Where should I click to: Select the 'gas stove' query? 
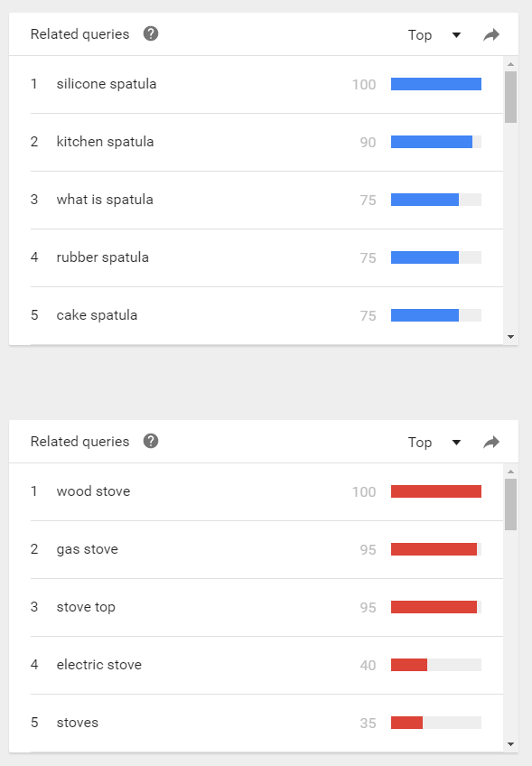(88, 549)
